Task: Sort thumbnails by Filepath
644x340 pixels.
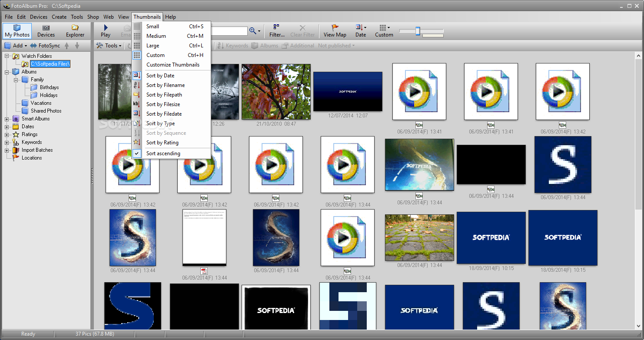Action: pyautogui.click(x=172, y=95)
